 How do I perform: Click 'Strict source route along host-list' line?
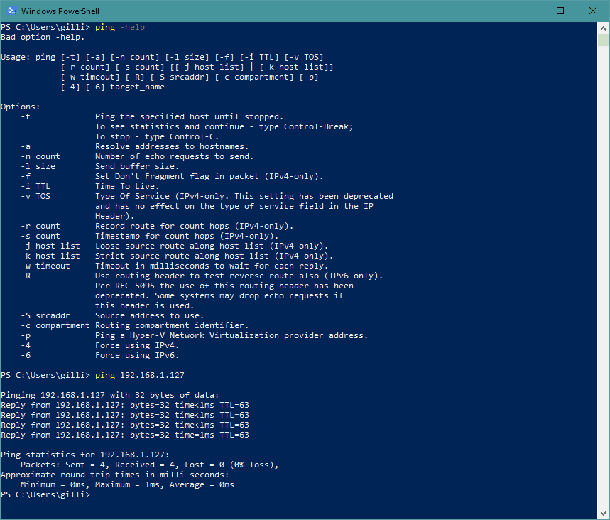pos(214,256)
